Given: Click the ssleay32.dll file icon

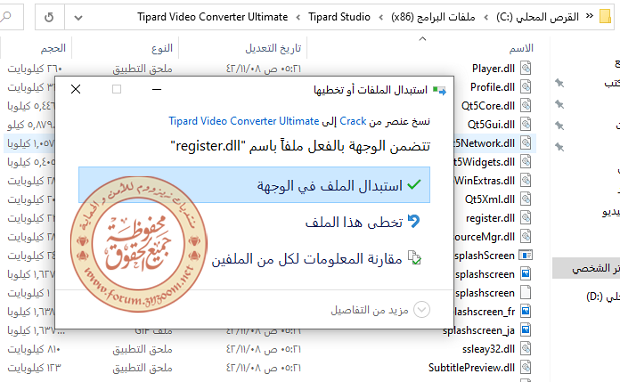Looking at the screenshot, I should point(525,349).
